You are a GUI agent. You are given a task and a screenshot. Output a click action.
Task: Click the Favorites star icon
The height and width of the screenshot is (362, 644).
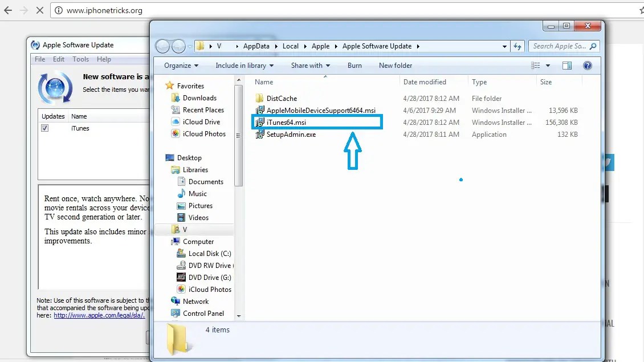(169, 86)
